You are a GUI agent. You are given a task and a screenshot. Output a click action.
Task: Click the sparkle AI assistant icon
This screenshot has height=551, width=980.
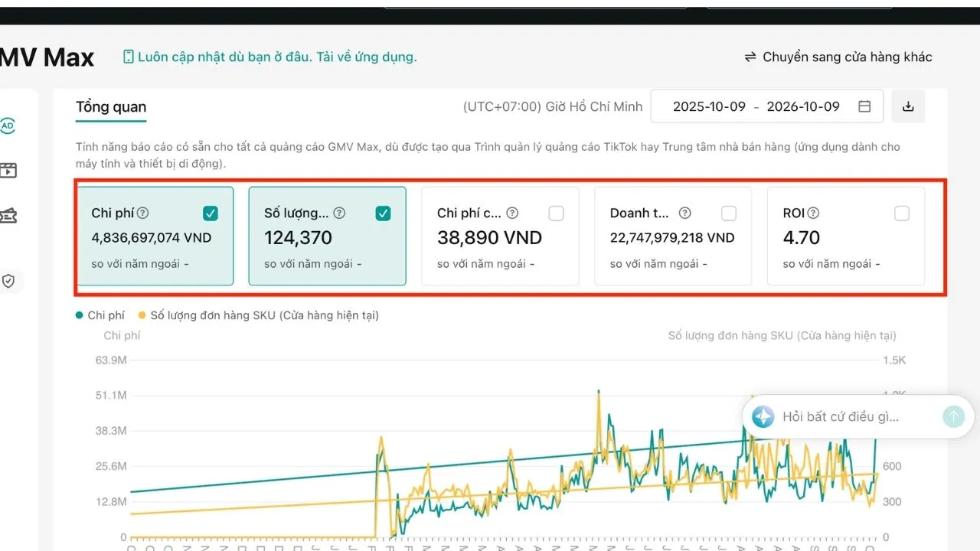pyautogui.click(x=763, y=416)
